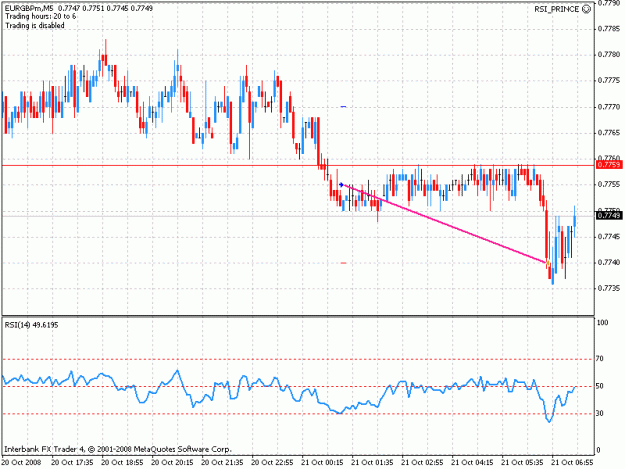Click the 0.7775 price axis label
This screenshot has width=625, height=469.
[609, 80]
